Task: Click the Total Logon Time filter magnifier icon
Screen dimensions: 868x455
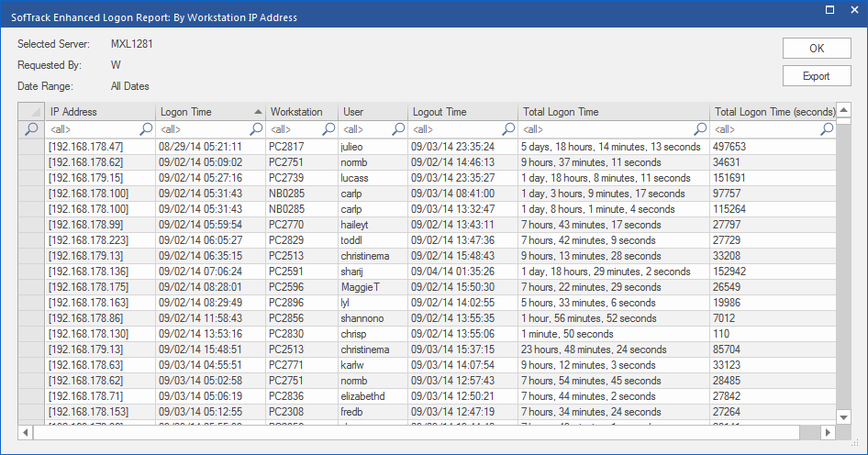Action: [x=700, y=129]
